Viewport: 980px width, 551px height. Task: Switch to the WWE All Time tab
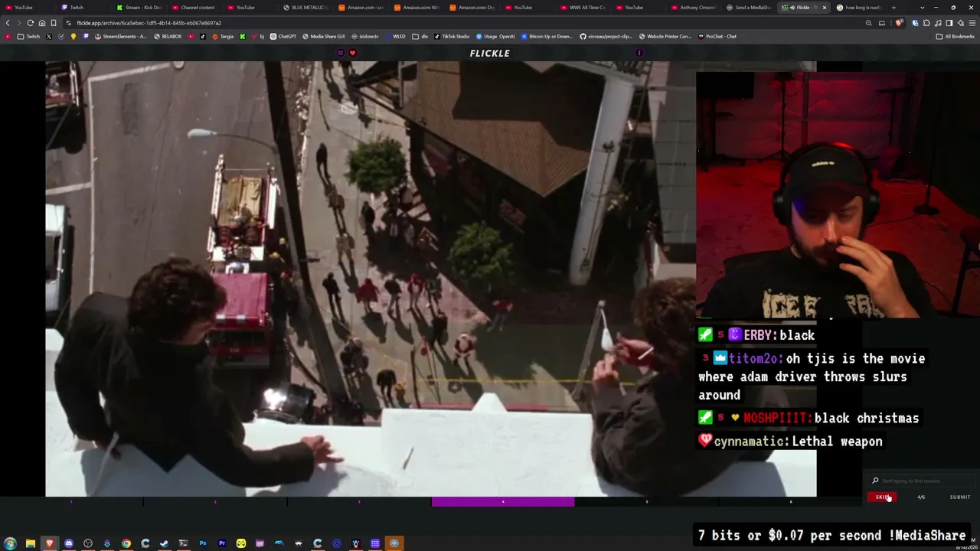586,8
